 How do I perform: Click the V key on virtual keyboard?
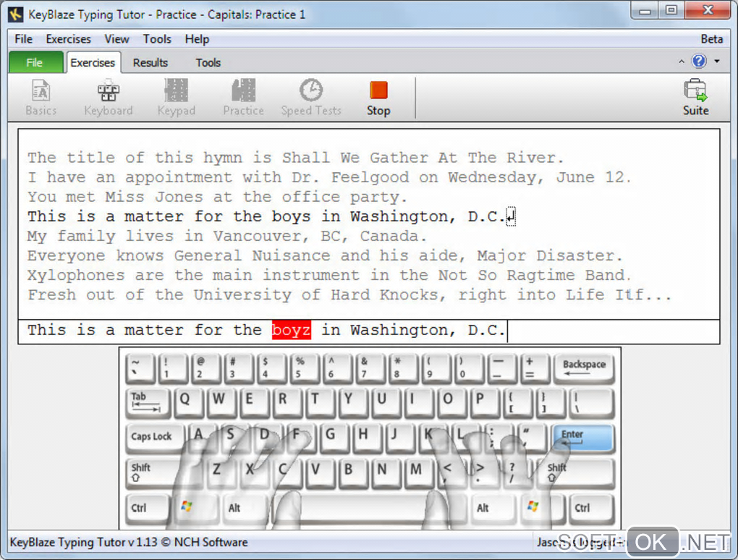[x=320, y=472]
